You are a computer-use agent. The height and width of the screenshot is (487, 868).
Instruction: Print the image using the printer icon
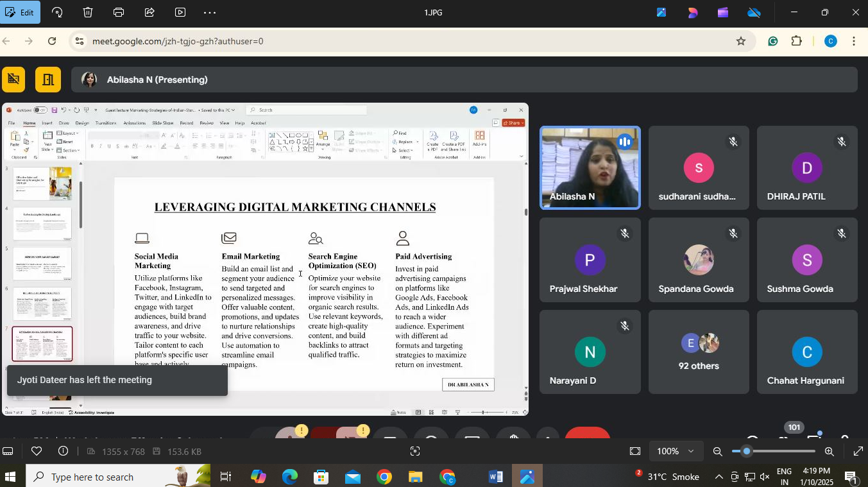tap(119, 12)
